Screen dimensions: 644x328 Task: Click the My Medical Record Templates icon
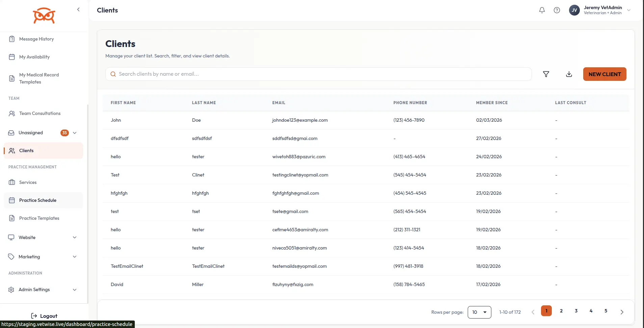click(x=12, y=78)
